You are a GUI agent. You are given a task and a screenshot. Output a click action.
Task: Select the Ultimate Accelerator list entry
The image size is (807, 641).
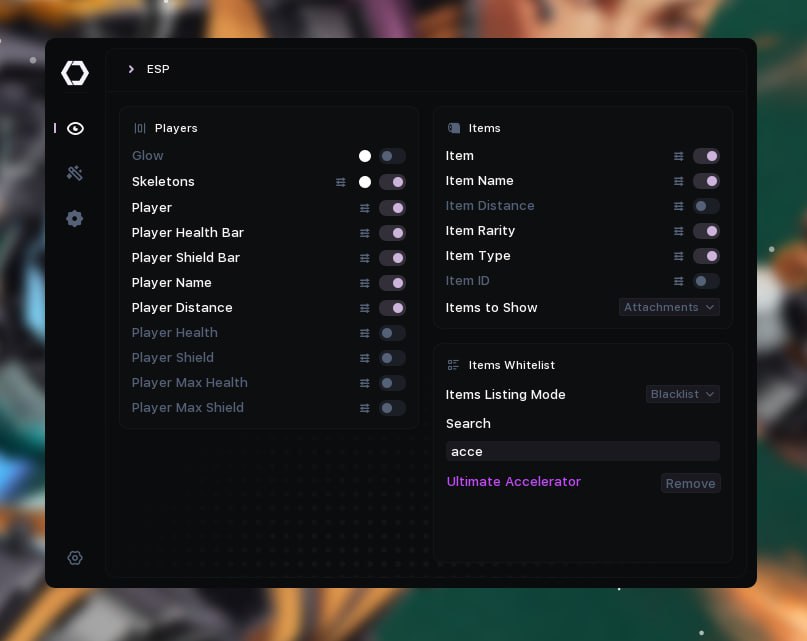[513, 482]
